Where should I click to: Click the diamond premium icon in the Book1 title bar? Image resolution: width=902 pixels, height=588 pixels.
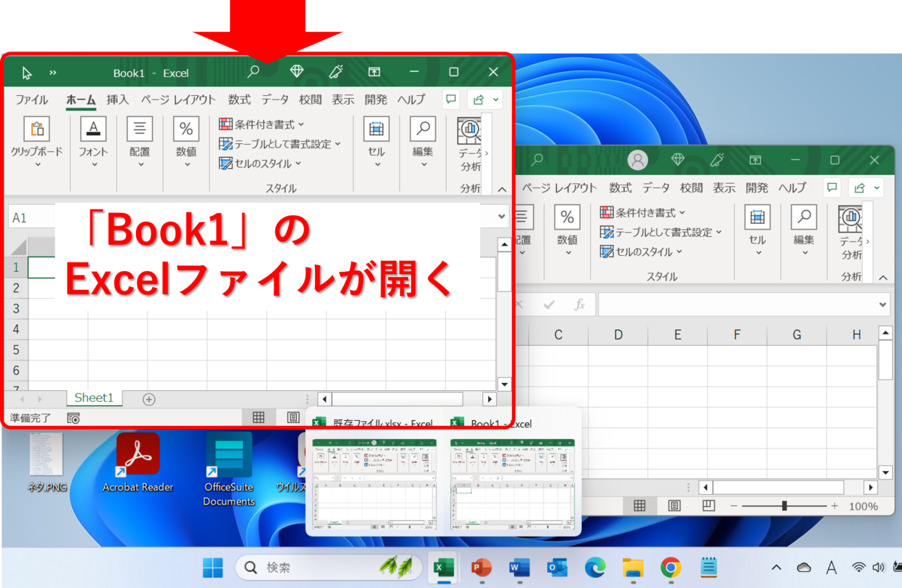297,71
